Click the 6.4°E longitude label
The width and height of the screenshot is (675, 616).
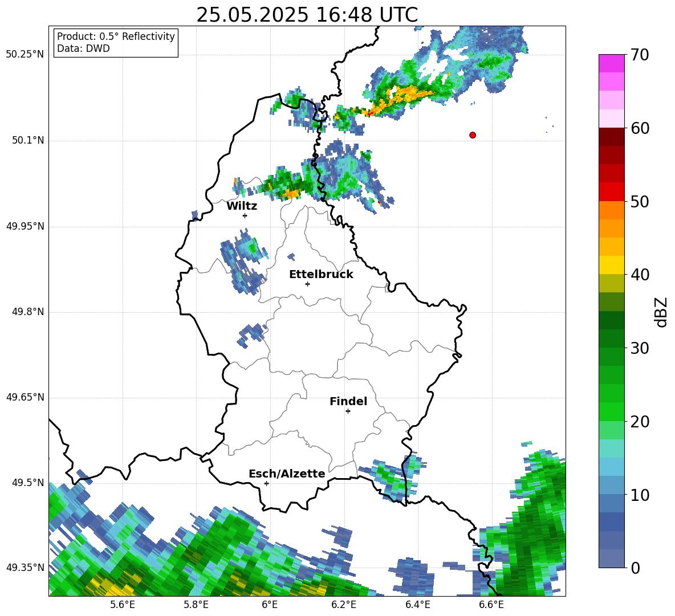coord(417,605)
